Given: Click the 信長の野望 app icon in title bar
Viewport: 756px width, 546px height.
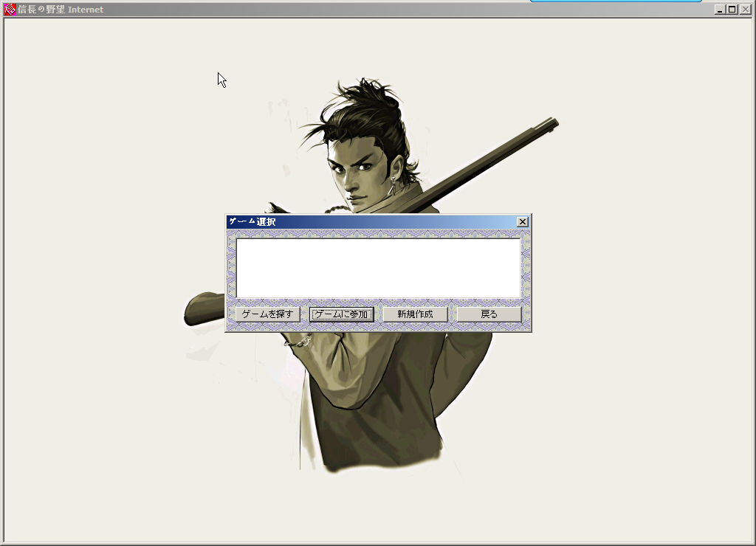Looking at the screenshot, I should click(x=10, y=10).
